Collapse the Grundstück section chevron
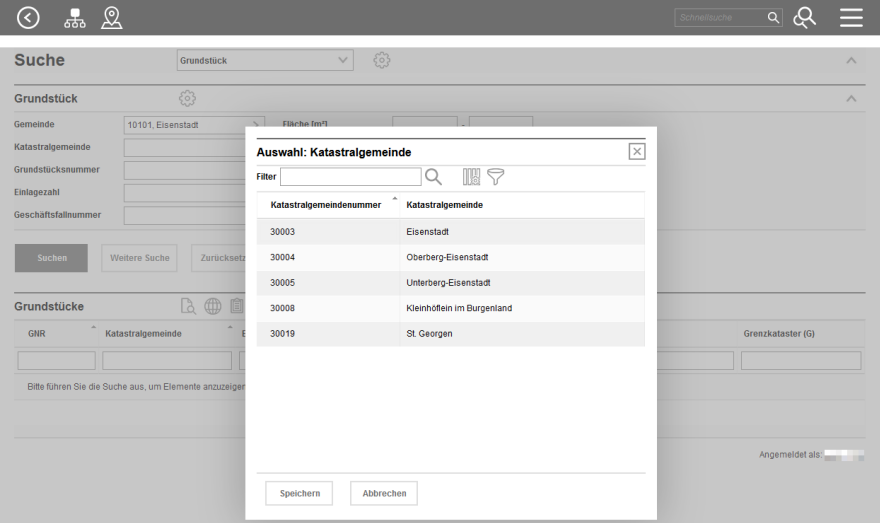The width and height of the screenshot is (880, 523). [x=851, y=99]
